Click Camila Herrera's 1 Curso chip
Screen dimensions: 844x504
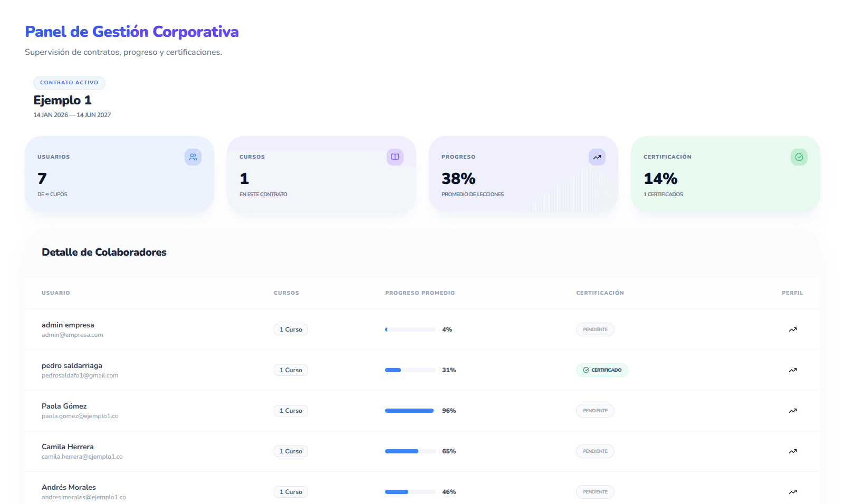coord(291,451)
